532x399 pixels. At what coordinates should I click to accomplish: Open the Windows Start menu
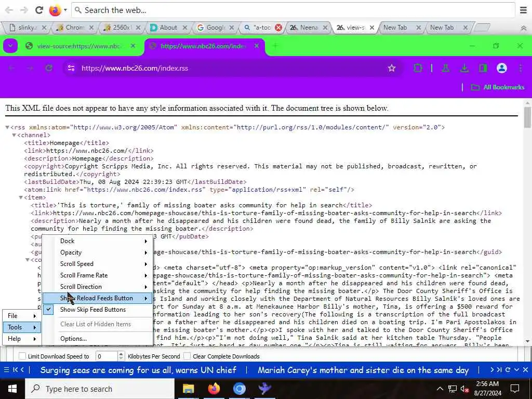12,389
